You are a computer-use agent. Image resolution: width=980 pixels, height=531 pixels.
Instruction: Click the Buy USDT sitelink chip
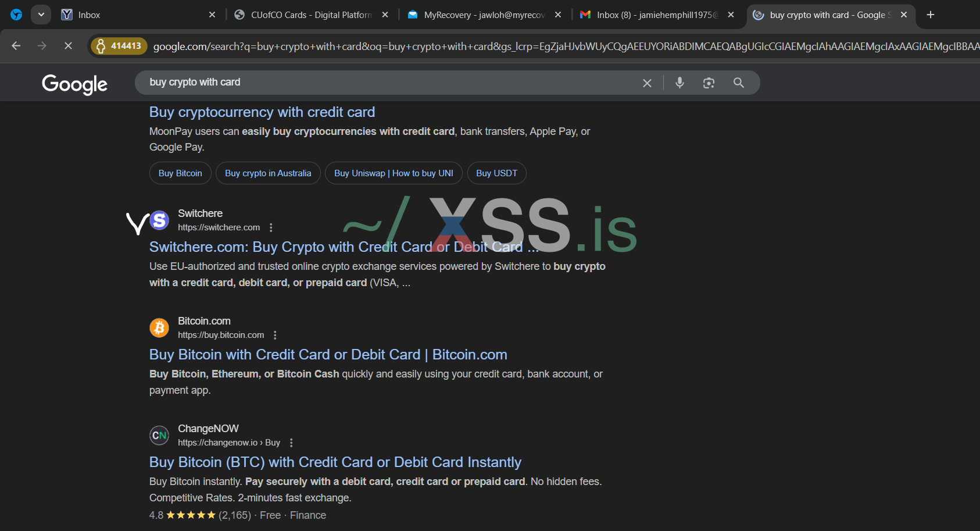(x=497, y=173)
